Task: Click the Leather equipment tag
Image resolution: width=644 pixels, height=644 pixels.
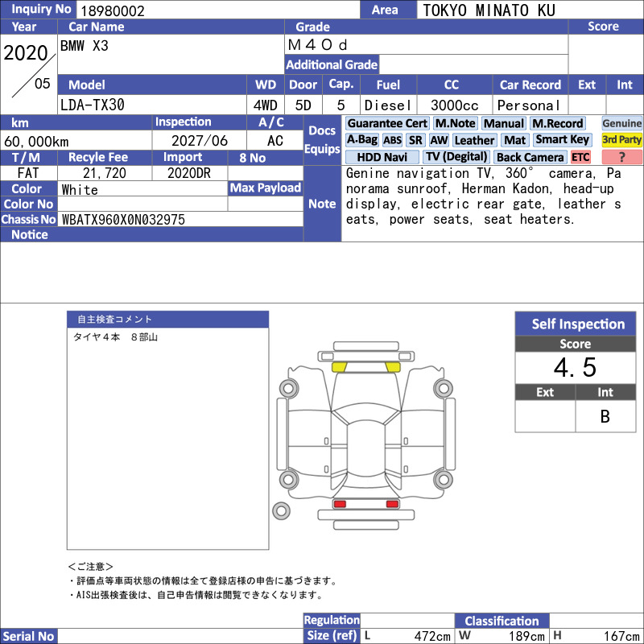Action: [474, 140]
